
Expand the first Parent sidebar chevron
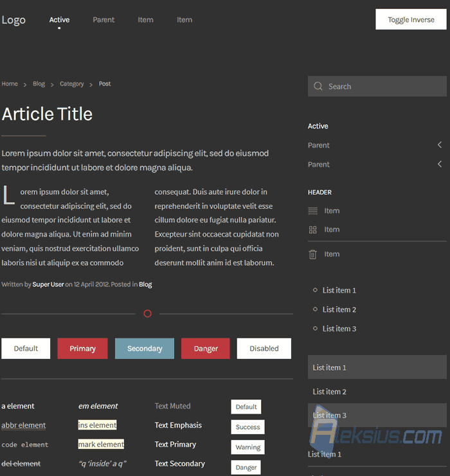tap(440, 145)
